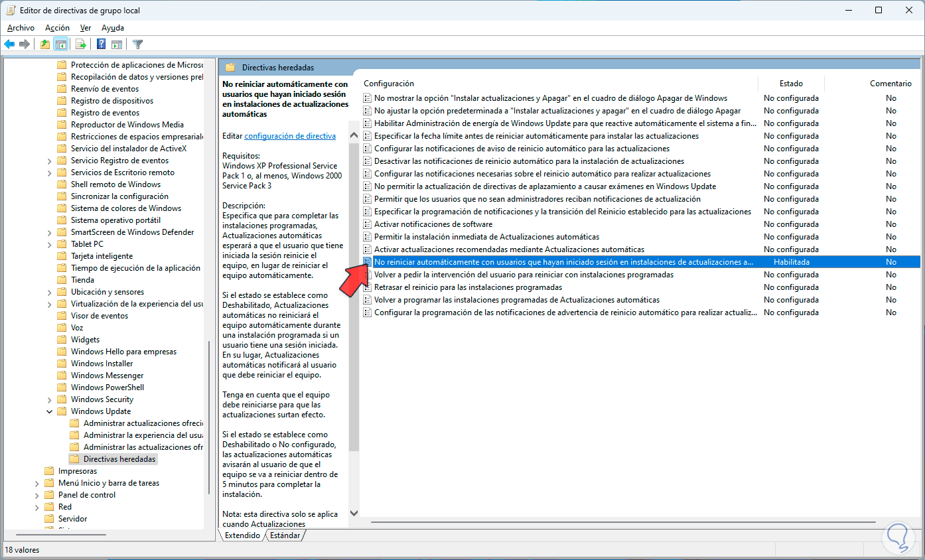
Task: Select Directivas heredadas in the tree
Action: (x=119, y=459)
